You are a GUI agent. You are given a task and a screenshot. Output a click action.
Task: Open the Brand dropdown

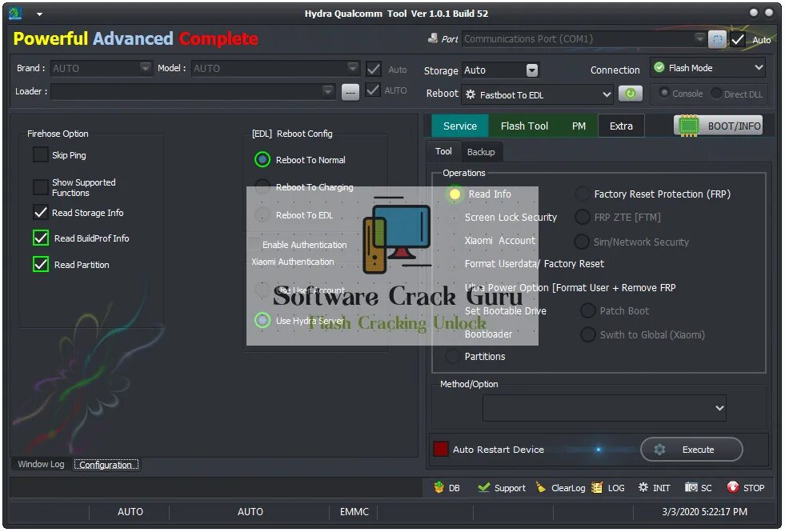(145, 67)
